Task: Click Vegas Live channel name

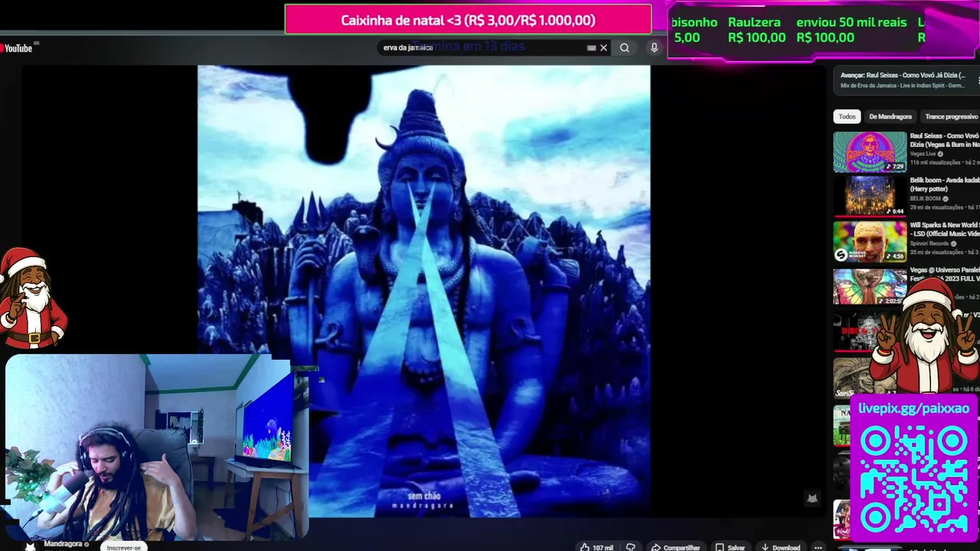Action: coord(923,154)
